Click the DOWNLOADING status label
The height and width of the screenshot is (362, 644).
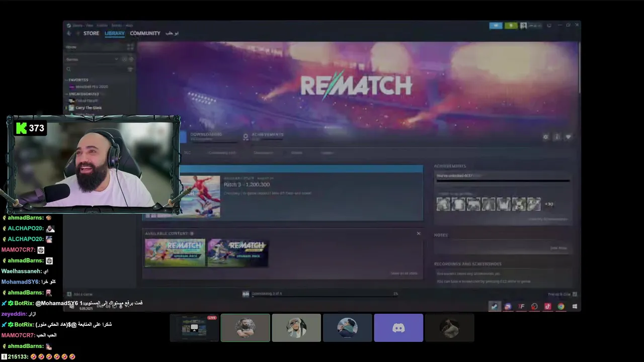(x=206, y=134)
